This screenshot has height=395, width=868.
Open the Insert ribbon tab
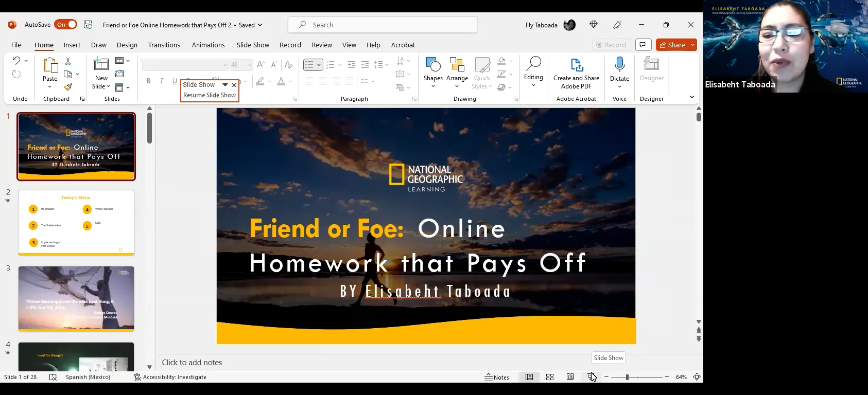[x=72, y=45]
